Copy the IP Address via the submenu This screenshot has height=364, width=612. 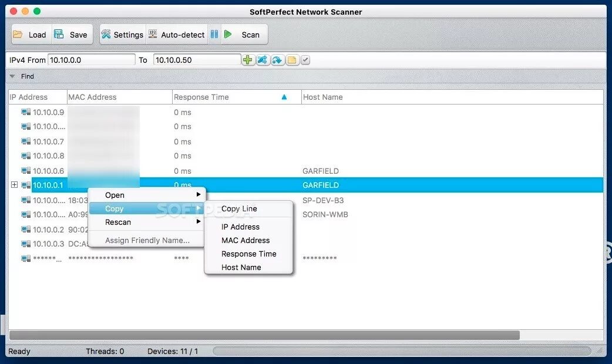pos(248,227)
